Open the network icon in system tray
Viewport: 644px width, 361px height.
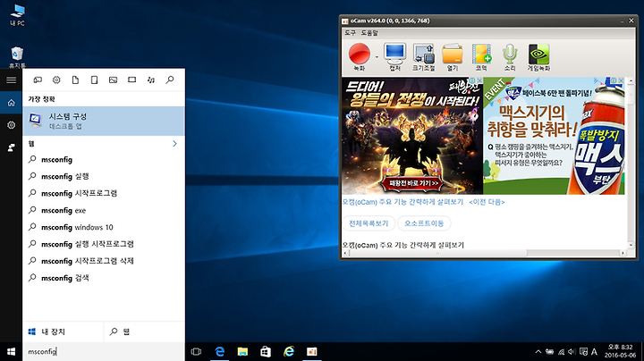561,351
